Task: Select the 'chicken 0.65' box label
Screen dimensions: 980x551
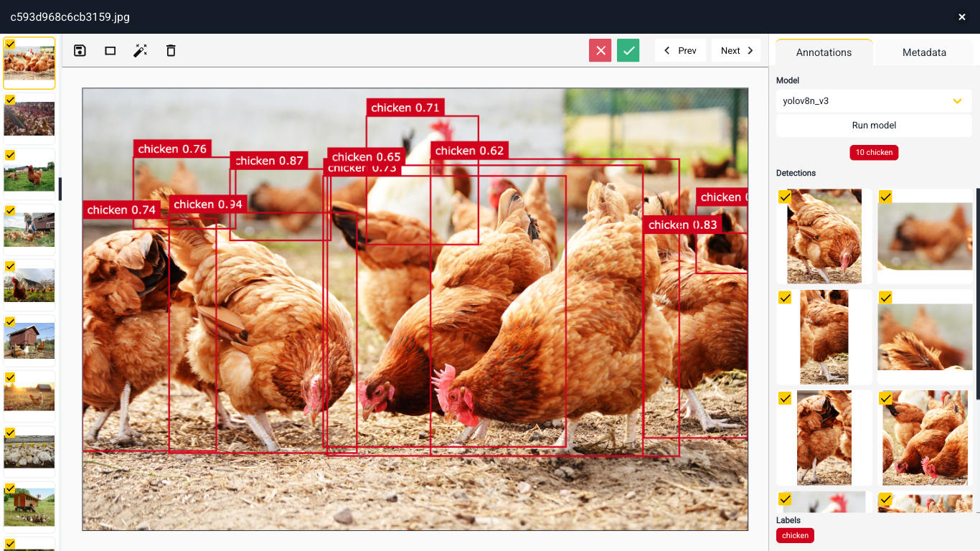Action: (x=367, y=157)
